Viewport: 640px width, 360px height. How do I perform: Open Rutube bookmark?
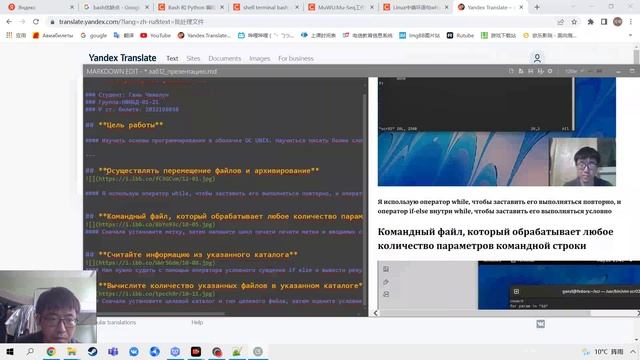[460, 36]
